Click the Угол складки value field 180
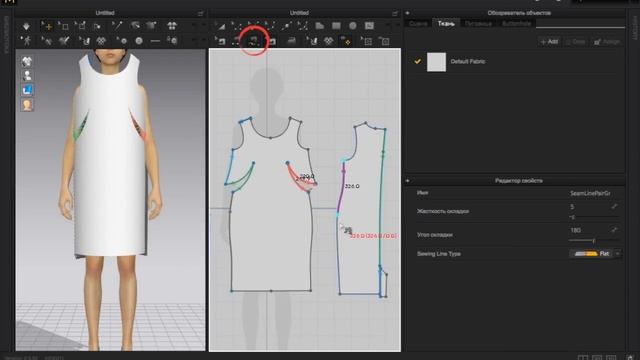The image size is (640, 360). pyautogui.click(x=588, y=230)
